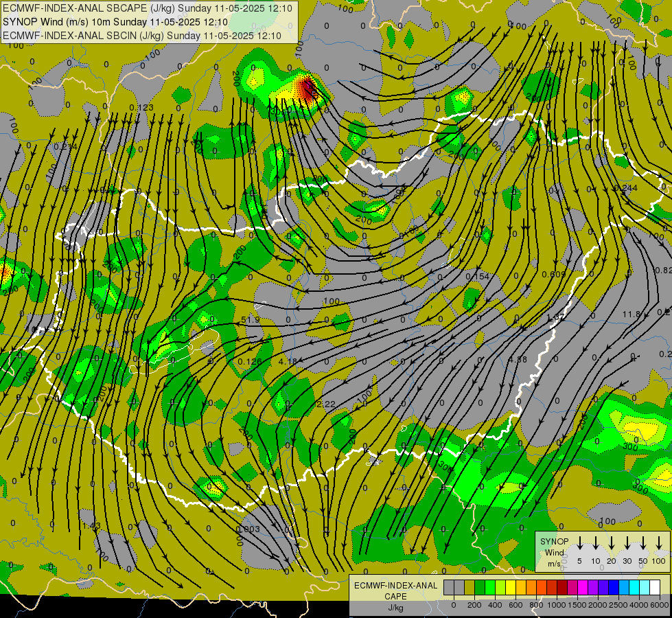Click the 10 m/s wind arrow in legend

(595, 543)
